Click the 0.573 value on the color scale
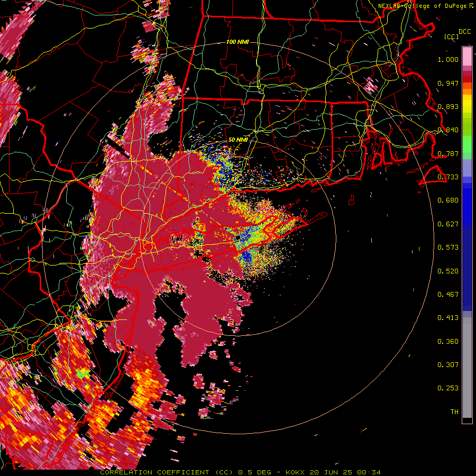The width and height of the screenshot is (476, 476). (x=448, y=248)
